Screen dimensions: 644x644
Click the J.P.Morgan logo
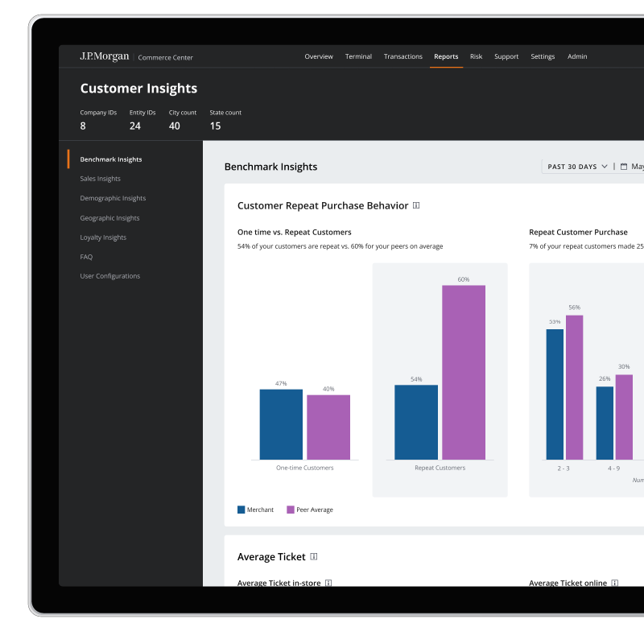tap(104, 56)
